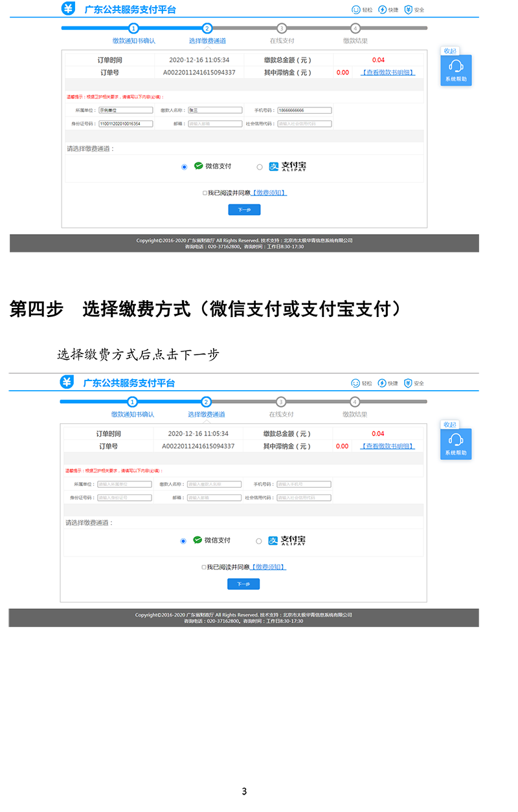This screenshot has width=518, height=812.
Task: Click the 轻松 smiley icon in the blank-form screenshot
Action: coord(355,383)
